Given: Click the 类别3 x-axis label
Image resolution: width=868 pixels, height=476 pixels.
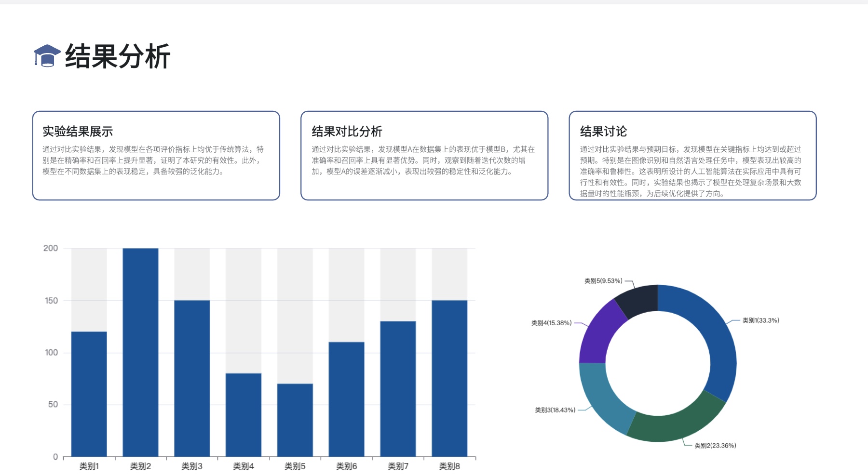Looking at the screenshot, I should tap(192, 466).
